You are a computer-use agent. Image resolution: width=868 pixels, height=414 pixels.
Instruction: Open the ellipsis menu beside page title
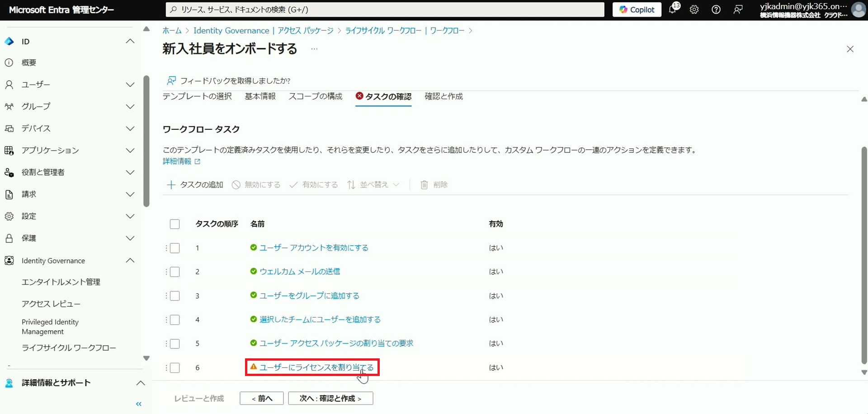(314, 49)
